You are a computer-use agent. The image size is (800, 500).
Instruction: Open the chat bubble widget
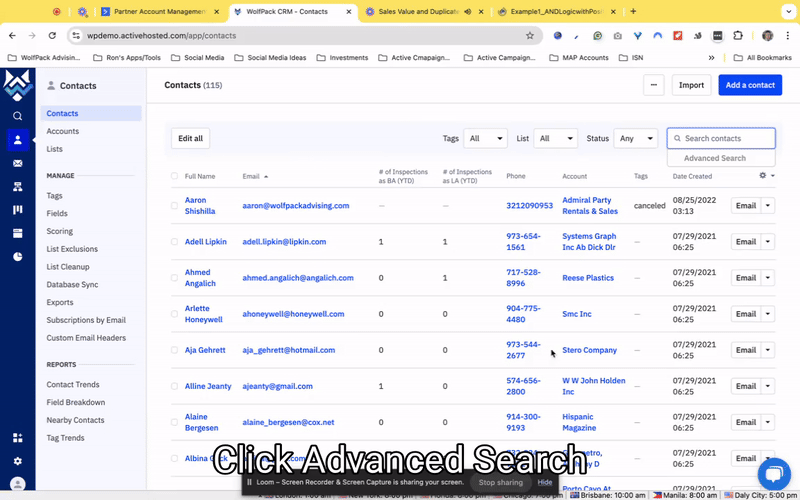click(774, 474)
